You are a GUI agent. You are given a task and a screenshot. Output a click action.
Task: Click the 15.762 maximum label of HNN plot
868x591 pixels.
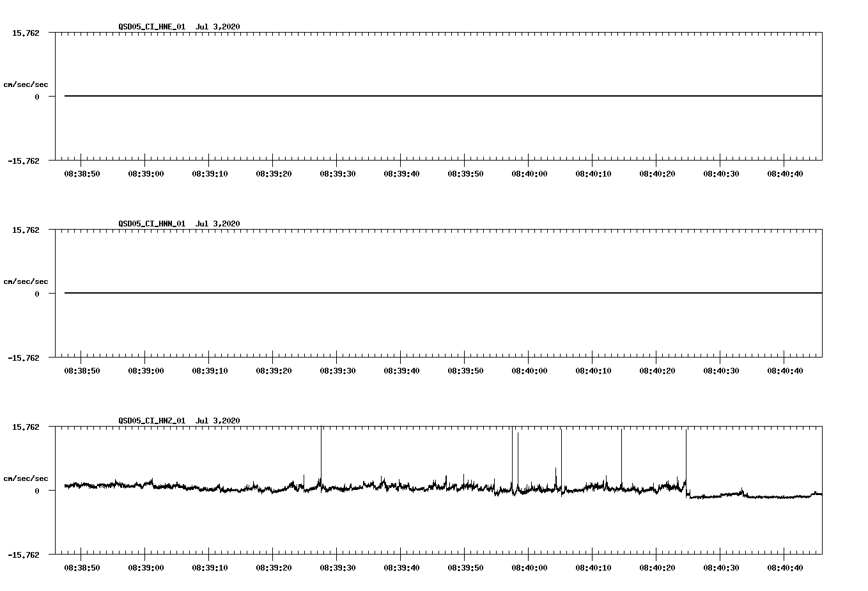tap(26, 230)
